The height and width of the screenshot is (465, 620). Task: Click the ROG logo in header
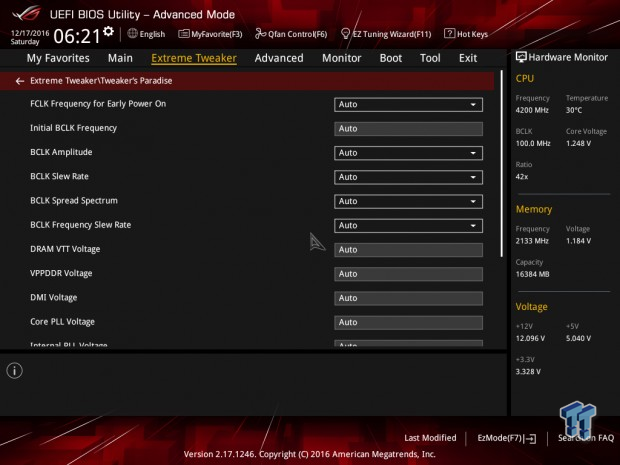coord(26,13)
